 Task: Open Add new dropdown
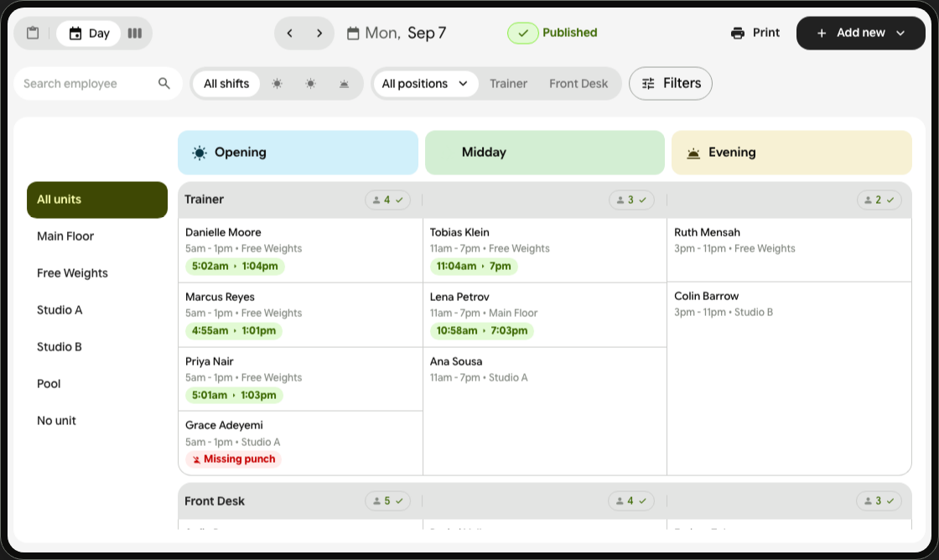point(860,33)
